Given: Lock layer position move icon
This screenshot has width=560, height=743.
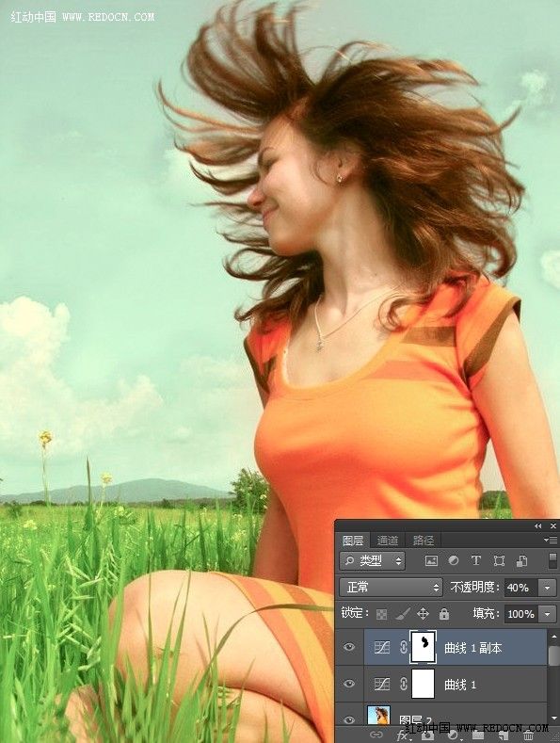Looking at the screenshot, I should (423, 614).
